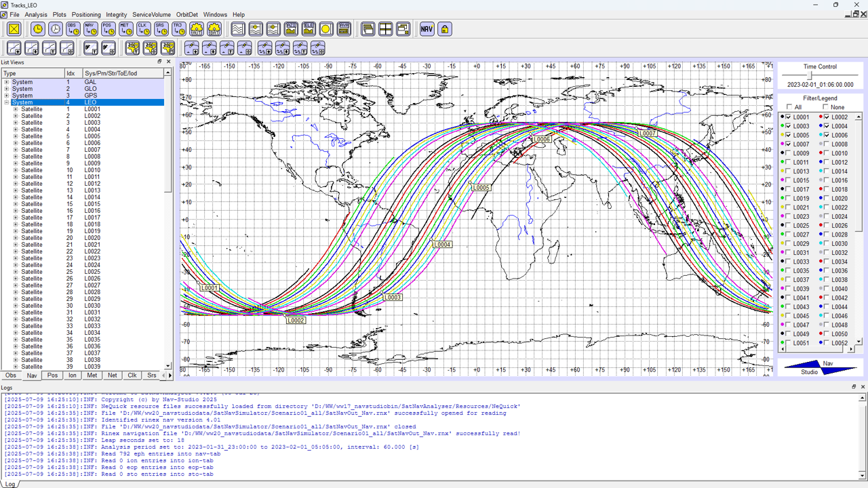Click the CLK clock toolbar icon
The image size is (868, 488).
point(143,29)
